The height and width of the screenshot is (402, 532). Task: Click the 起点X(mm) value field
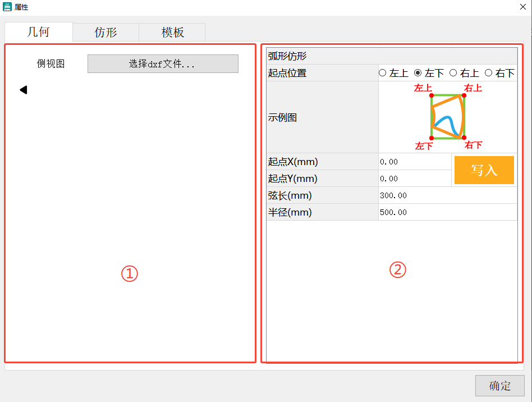[415, 162]
